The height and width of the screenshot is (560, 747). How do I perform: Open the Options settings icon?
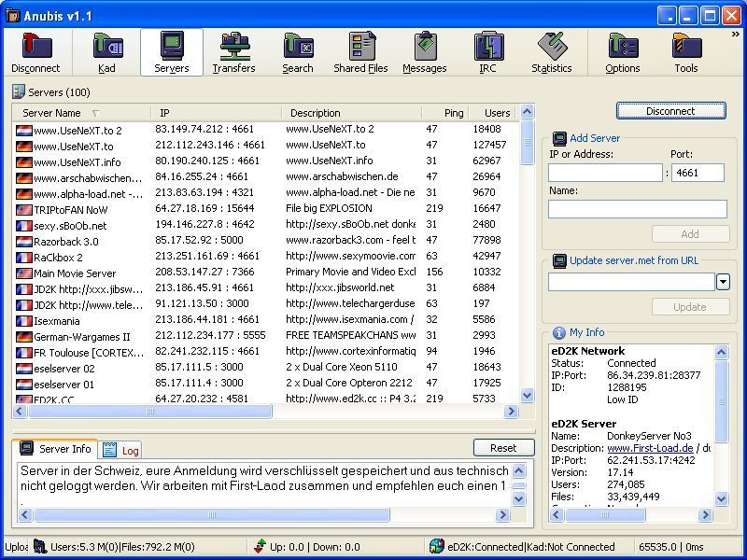tap(622, 52)
